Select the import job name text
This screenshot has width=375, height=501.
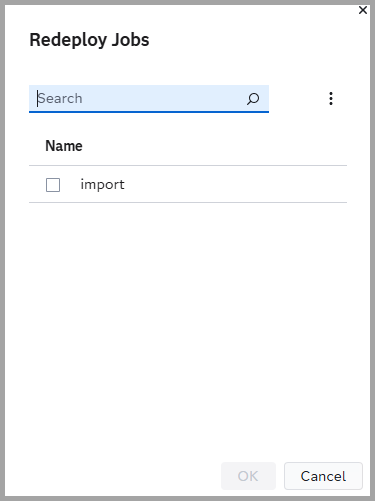pos(102,185)
